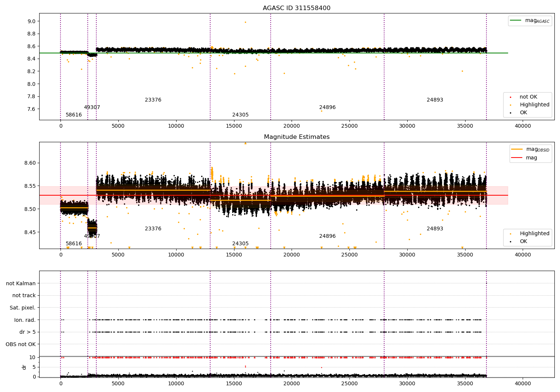Click the 'Sat. pixel.' row label
The height and width of the screenshot is (392, 560).
[x=23, y=308]
